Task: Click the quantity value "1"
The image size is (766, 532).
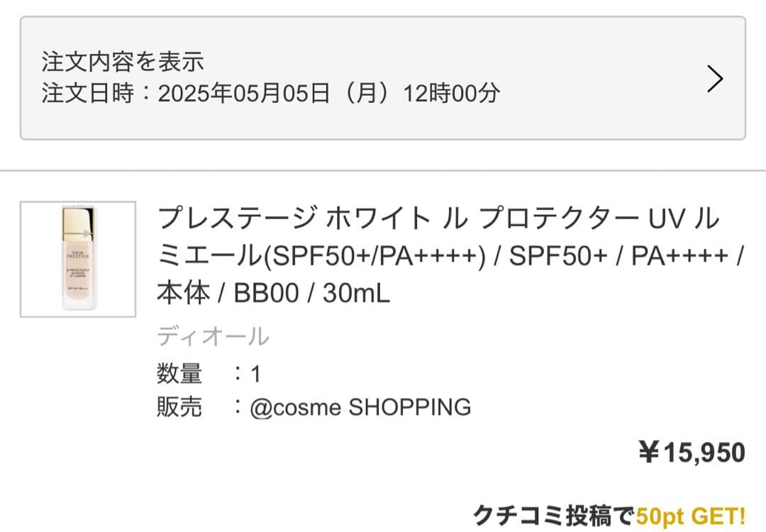Action: tap(255, 373)
